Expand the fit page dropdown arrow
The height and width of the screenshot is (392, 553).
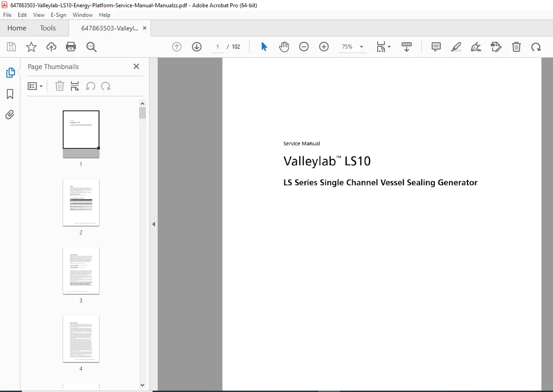tap(389, 47)
